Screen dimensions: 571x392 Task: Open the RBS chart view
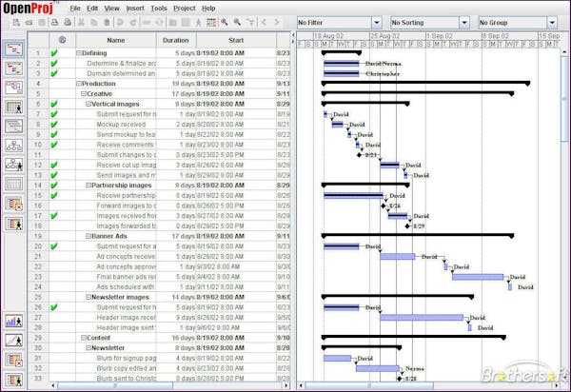[14, 165]
